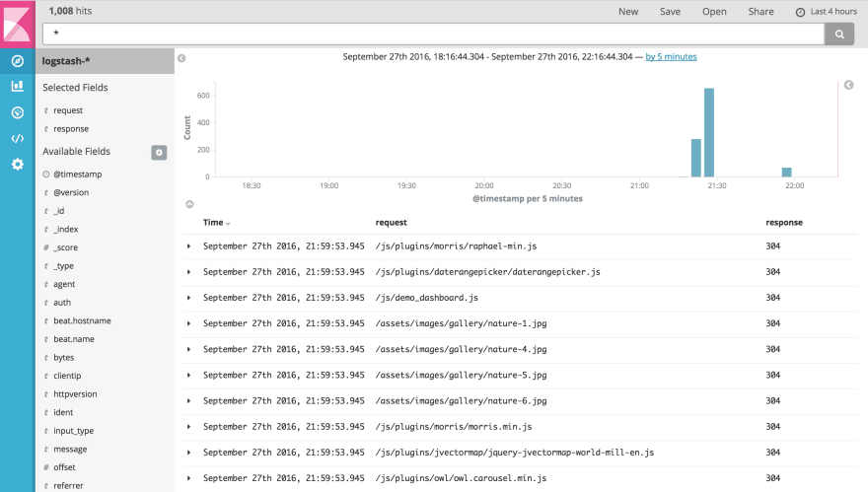Click Share in the top menu

(x=760, y=12)
